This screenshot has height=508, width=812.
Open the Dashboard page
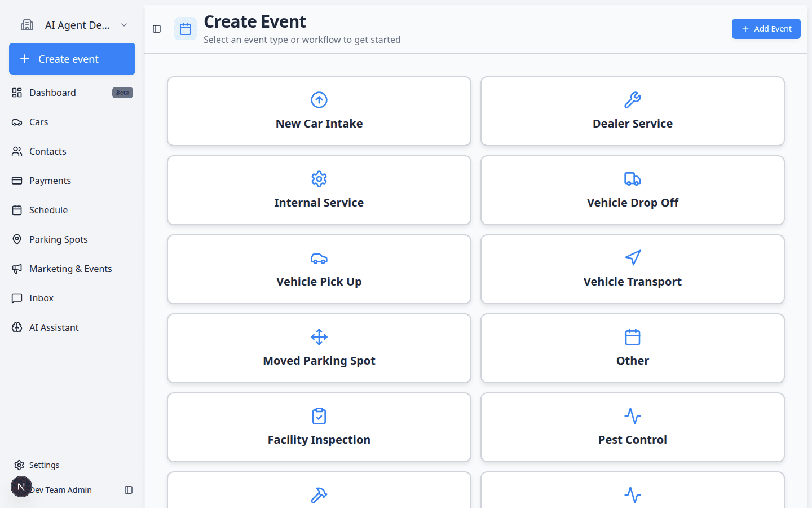(x=72, y=93)
